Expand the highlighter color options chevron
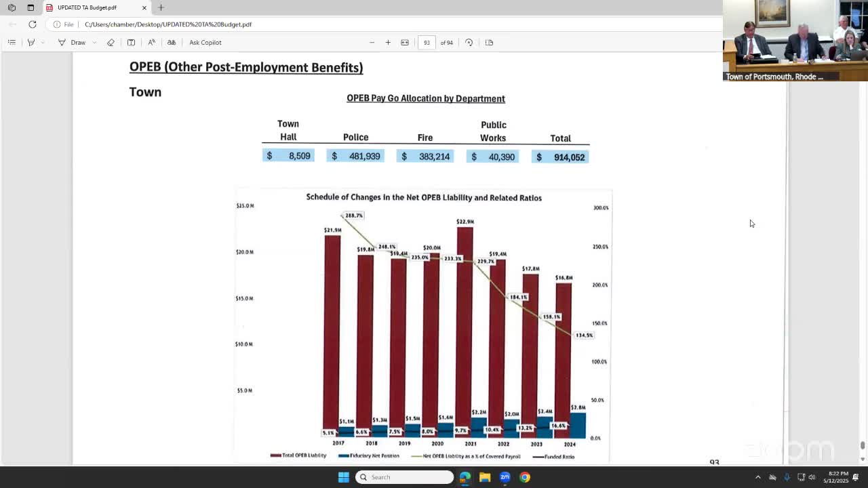This screenshot has width=868, height=488. point(43,42)
